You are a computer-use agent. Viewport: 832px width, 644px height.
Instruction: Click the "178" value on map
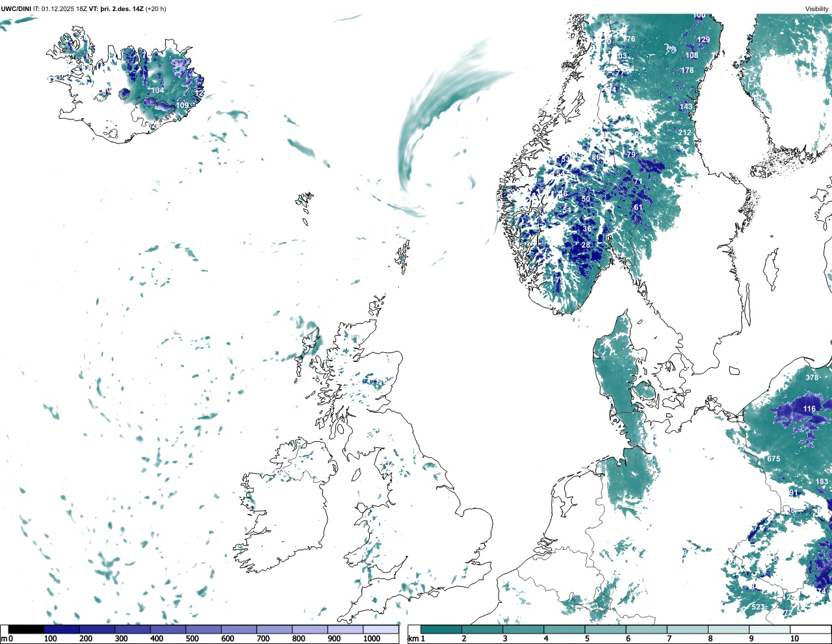coord(687,70)
